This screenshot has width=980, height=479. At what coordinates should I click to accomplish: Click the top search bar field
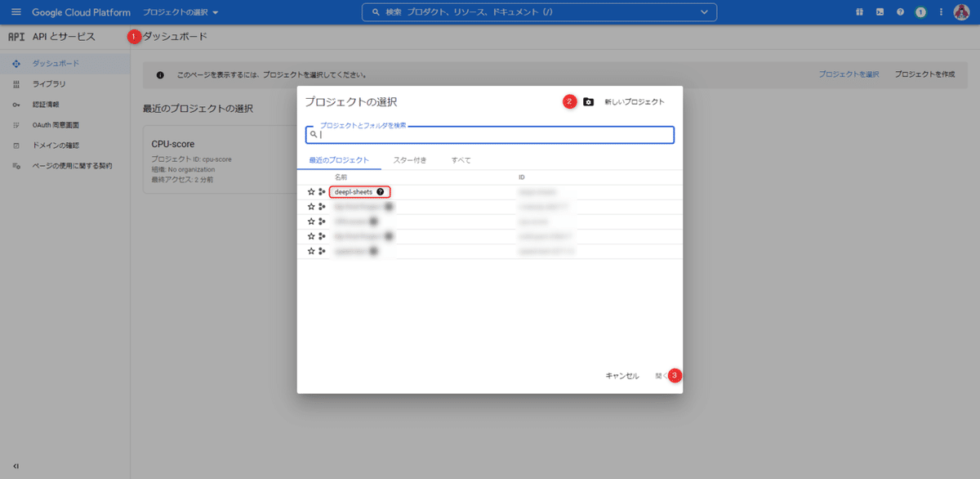pyautogui.click(x=539, y=12)
